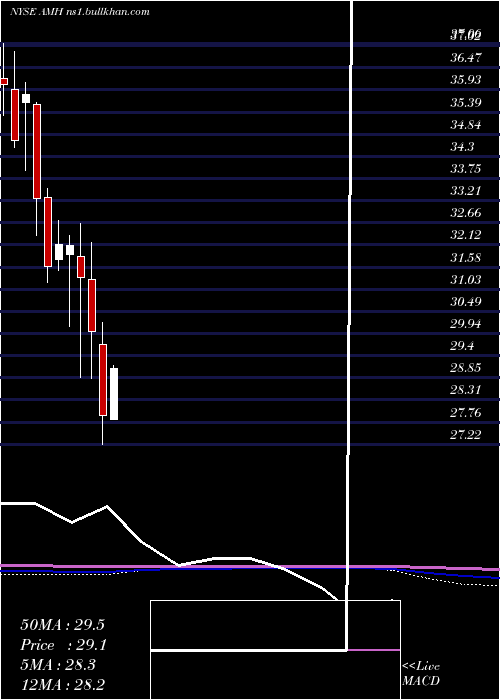Click the 33.21 price axis label
500x700 pixels.
point(466,191)
